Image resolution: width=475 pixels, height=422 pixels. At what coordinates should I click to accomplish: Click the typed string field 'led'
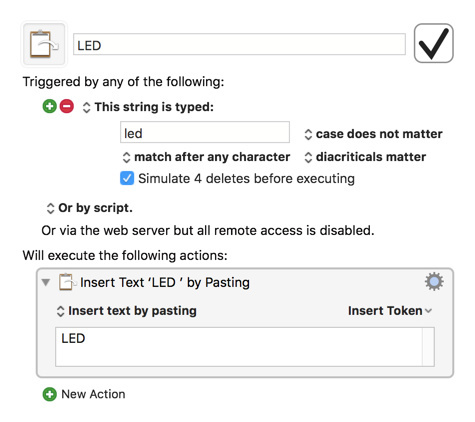click(205, 132)
